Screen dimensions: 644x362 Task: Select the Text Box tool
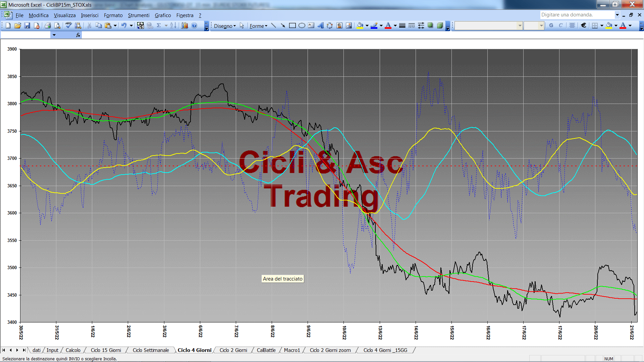[311, 25]
